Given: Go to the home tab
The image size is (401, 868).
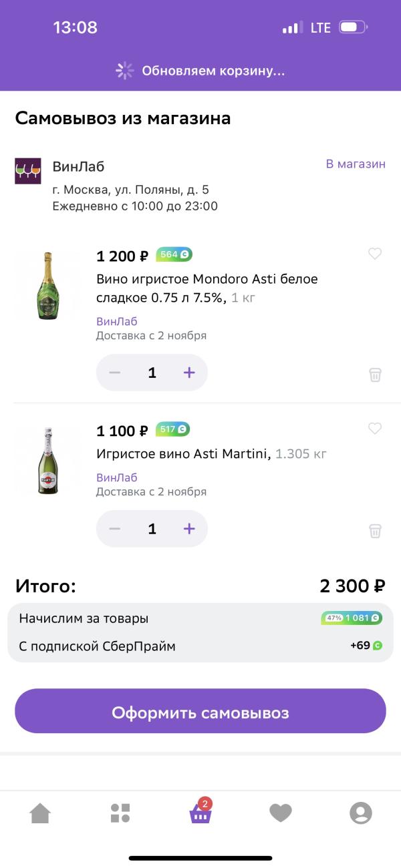Looking at the screenshot, I should pyautogui.click(x=40, y=813).
